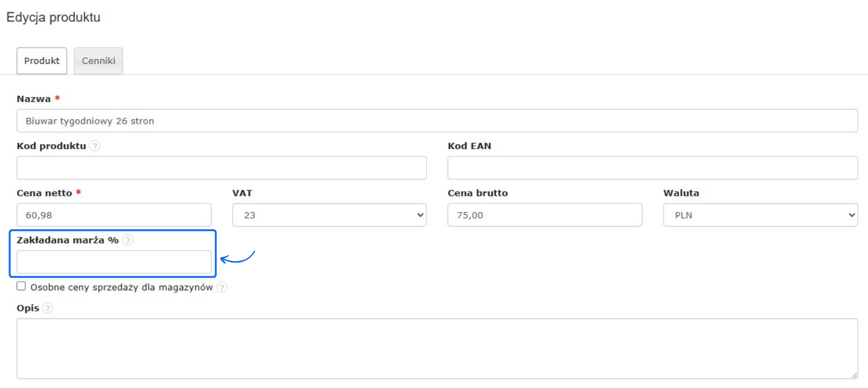Screen dimensions: 868x388
Task: Switch to the Cenniki tab
Action: click(x=99, y=61)
